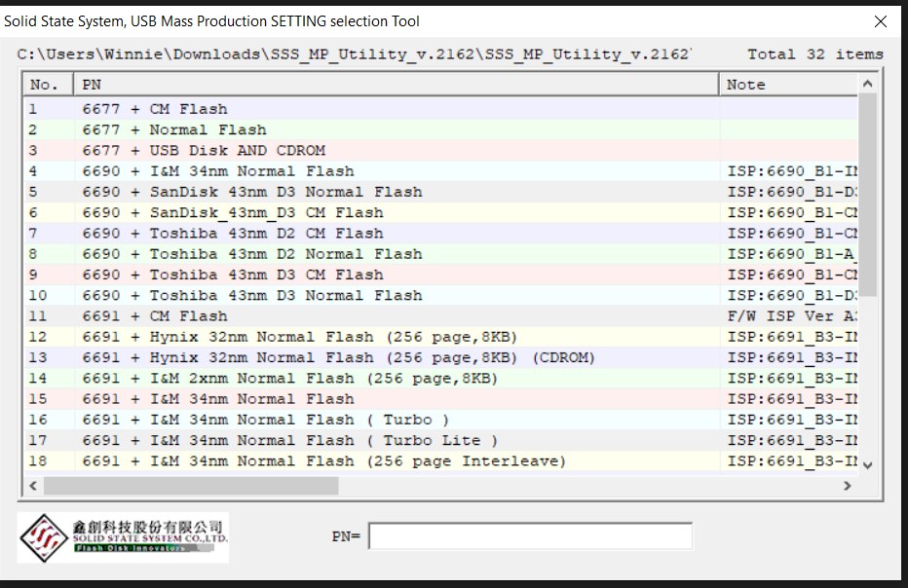This screenshot has width=908, height=588.
Task: Click row number 10 cell
Action: [x=49, y=295]
